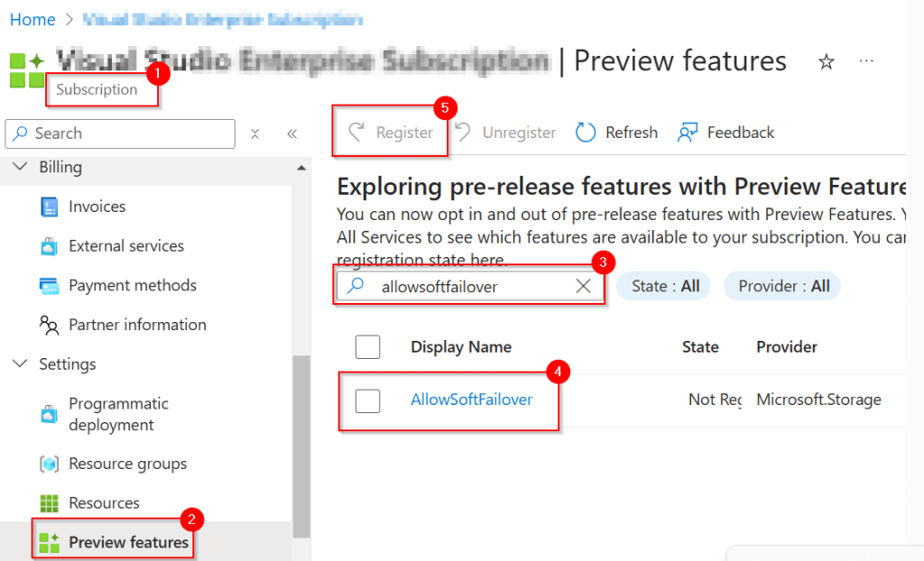This screenshot has height=561, width=924.
Task: Open Programmatic deployment menu item
Action: tap(118, 414)
